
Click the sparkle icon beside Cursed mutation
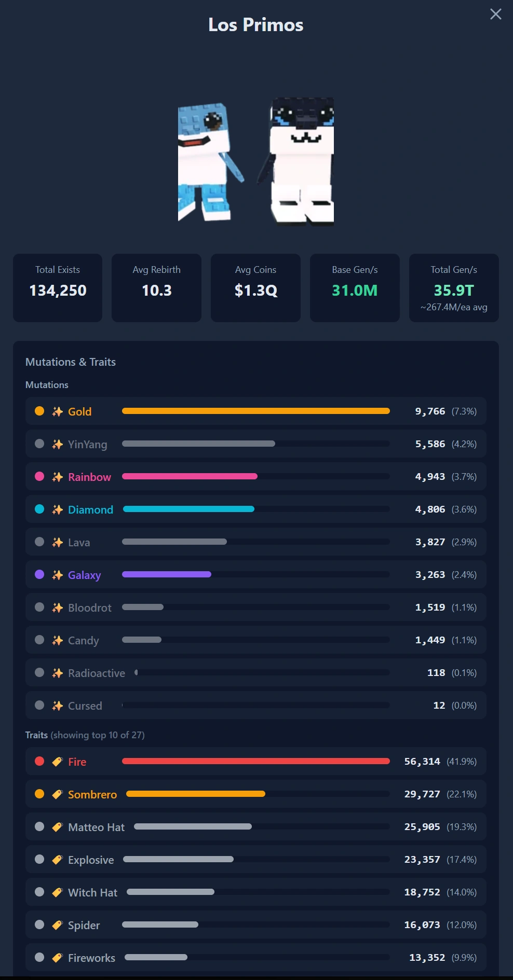point(58,706)
